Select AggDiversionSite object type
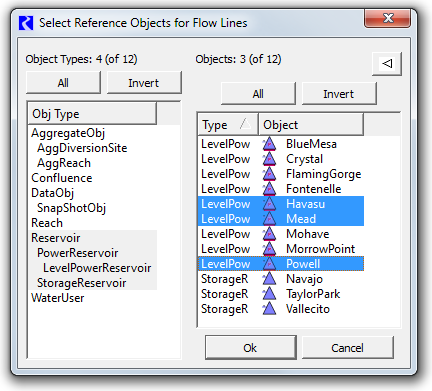Image resolution: width=432 pixels, height=391 pixels. pos(82,148)
